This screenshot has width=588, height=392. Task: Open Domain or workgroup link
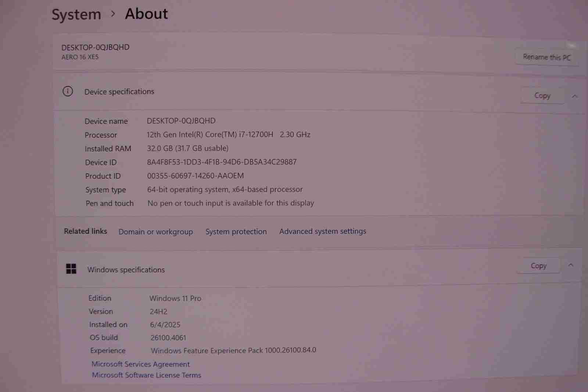(155, 232)
